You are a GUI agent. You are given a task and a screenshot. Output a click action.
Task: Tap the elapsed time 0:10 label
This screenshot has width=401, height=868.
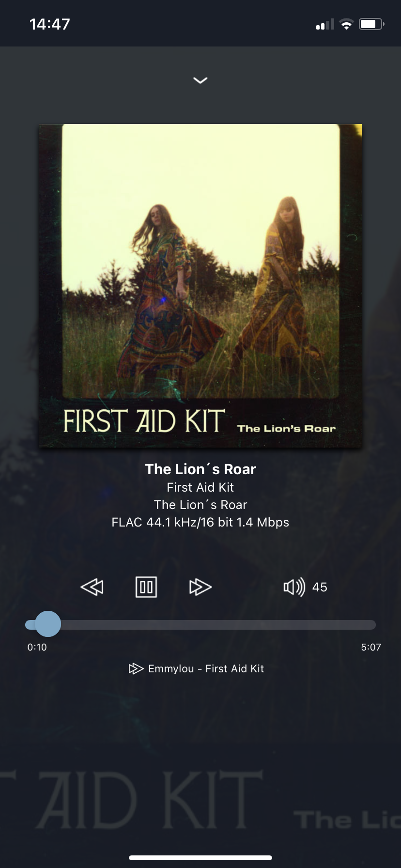[37, 647]
